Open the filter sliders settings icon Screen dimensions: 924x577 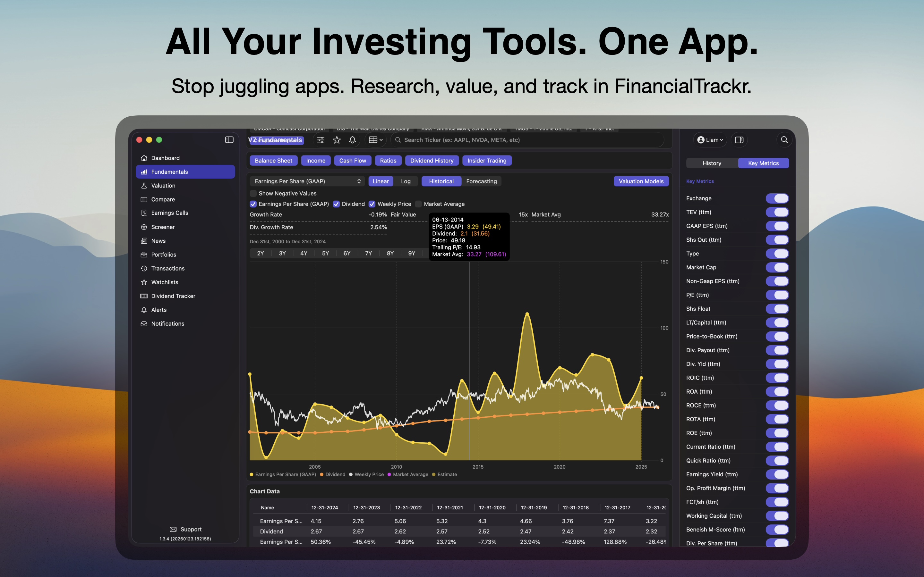321,140
